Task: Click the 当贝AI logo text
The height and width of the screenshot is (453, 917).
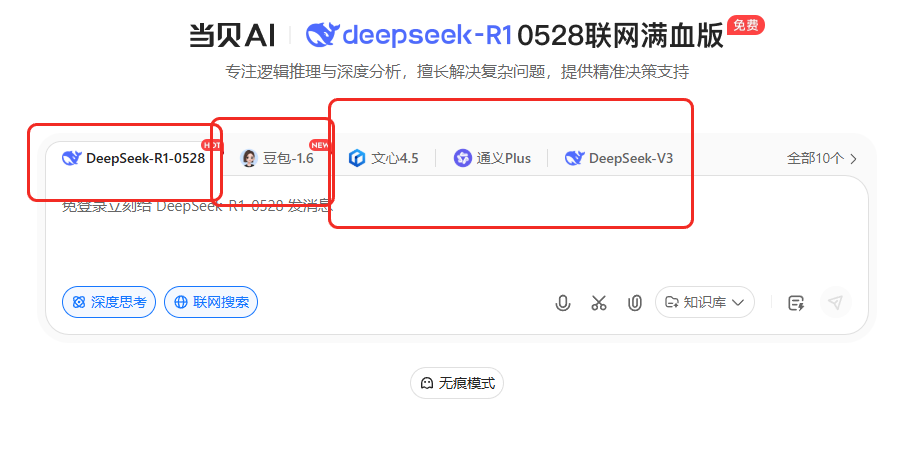Action: pos(232,36)
